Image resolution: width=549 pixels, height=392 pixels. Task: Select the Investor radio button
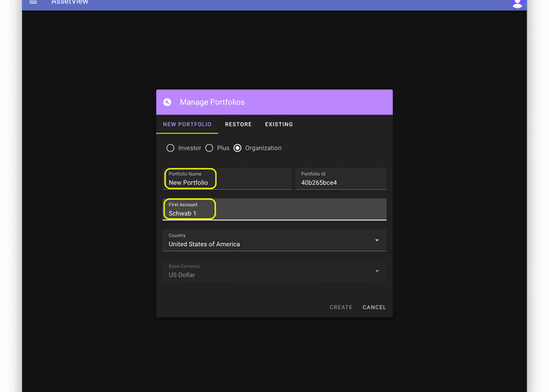pyautogui.click(x=170, y=148)
